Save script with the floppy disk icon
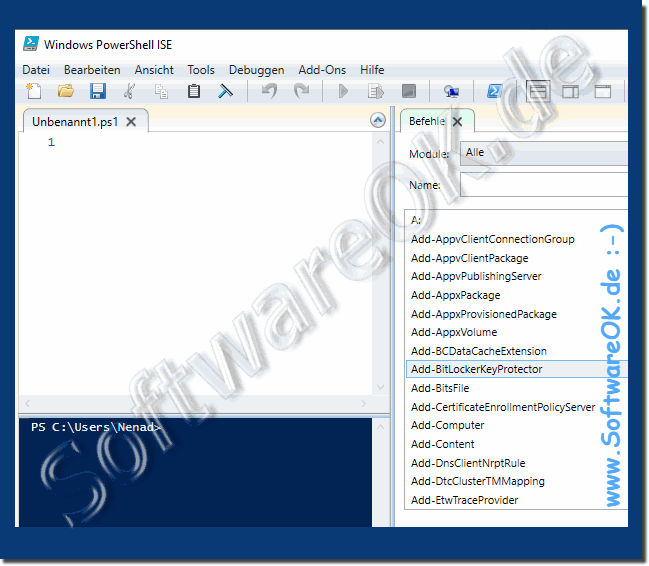Viewport: 649px width, 566px height. 98,91
